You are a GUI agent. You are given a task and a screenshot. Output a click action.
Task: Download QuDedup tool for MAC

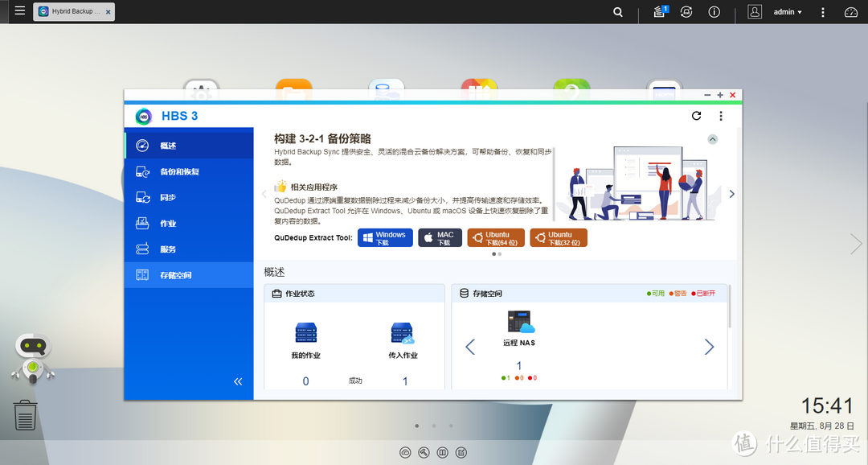pos(440,238)
